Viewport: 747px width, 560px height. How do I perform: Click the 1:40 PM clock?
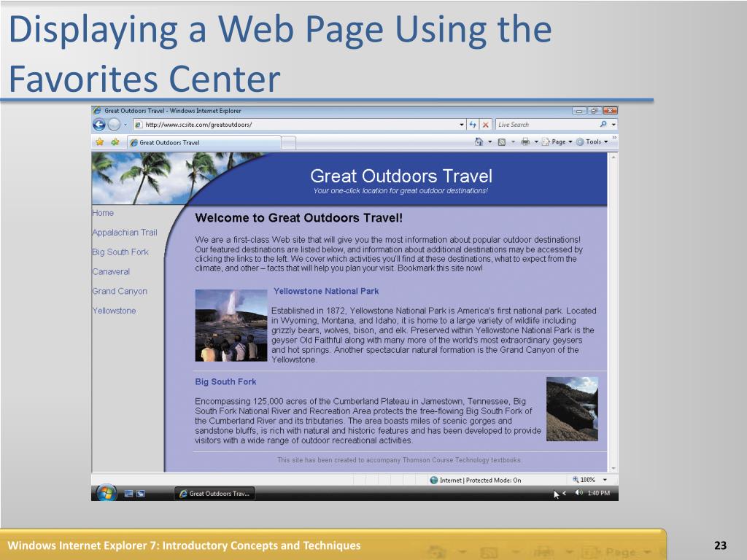pos(598,493)
